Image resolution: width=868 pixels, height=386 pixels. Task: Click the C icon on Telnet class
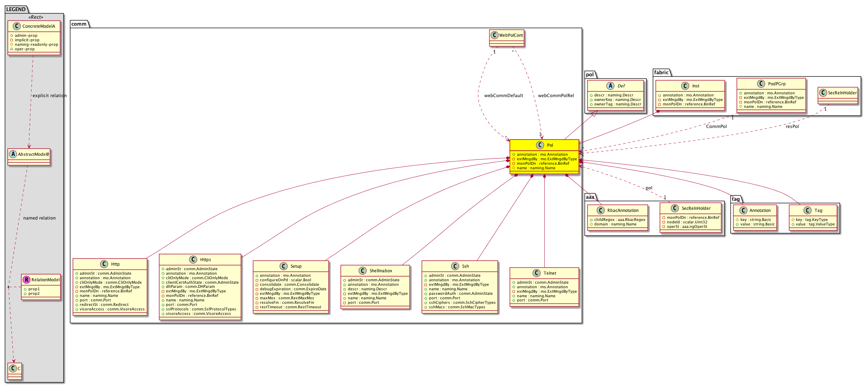point(536,273)
